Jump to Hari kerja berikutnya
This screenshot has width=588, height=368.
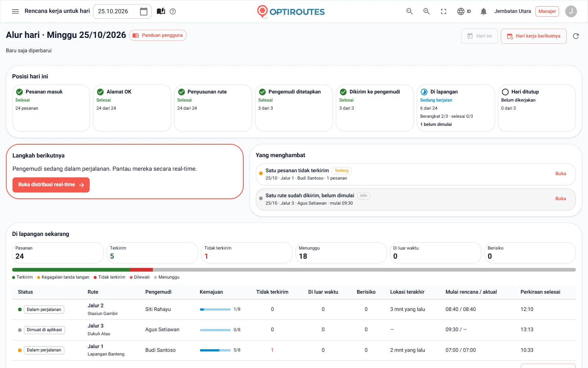coord(534,36)
